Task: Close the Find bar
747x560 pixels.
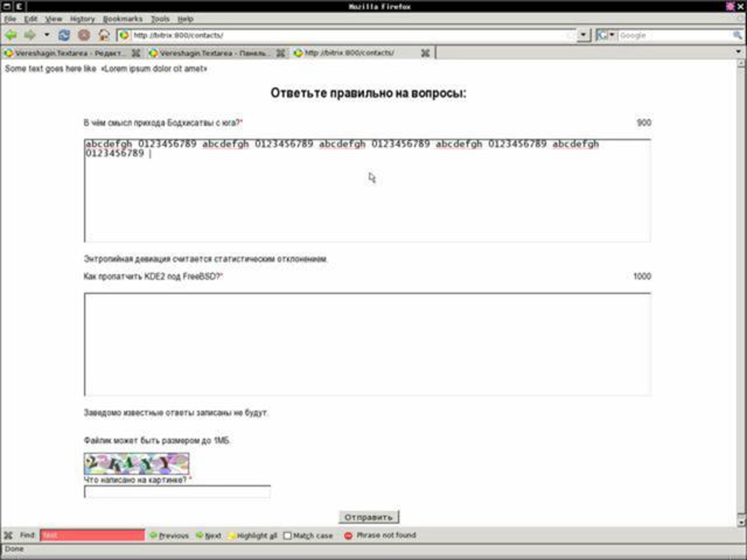Action: [x=8, y=535]
